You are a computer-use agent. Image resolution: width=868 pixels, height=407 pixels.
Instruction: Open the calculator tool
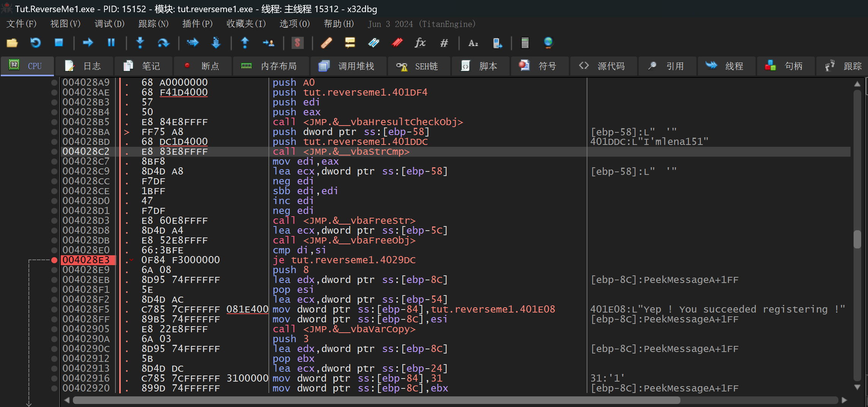click(x=525, y=43)
